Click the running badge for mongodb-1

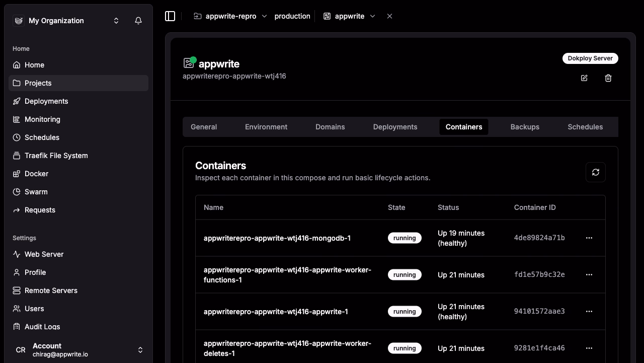(x=405, y=238)
